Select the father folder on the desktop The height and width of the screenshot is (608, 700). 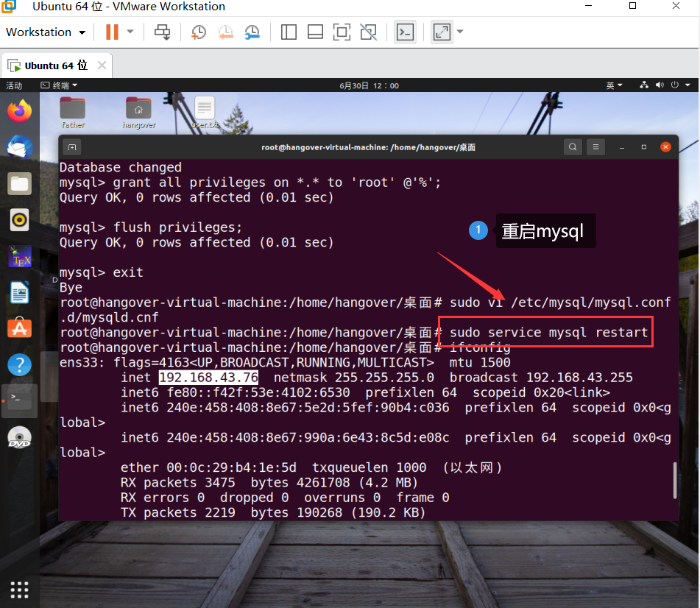point(73,113)
